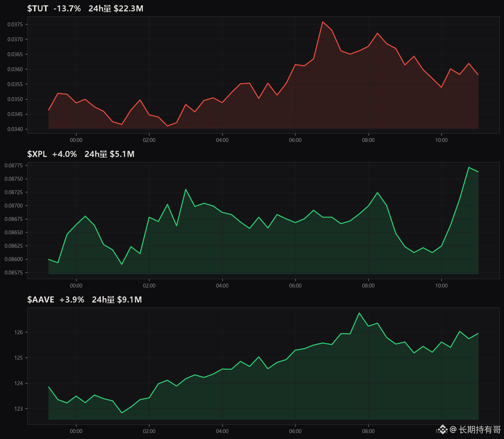
Task: Click the 0.08675 y-axis label
Action: click(x=14, y=219)
